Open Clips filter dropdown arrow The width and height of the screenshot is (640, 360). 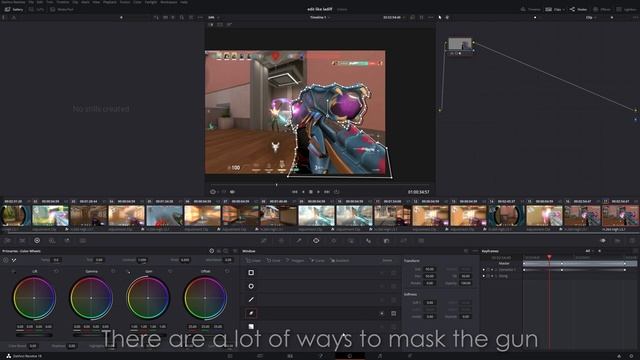(565, 9)
